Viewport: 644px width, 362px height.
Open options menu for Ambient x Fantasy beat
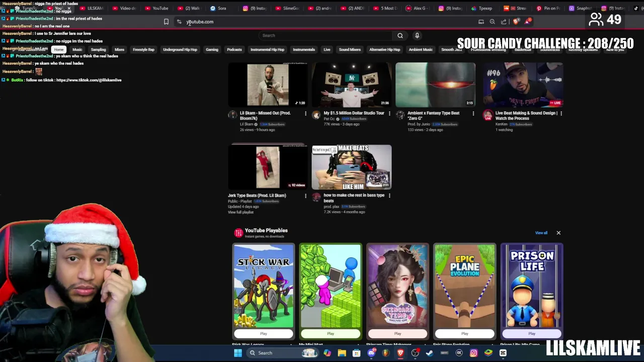point(473,114)
